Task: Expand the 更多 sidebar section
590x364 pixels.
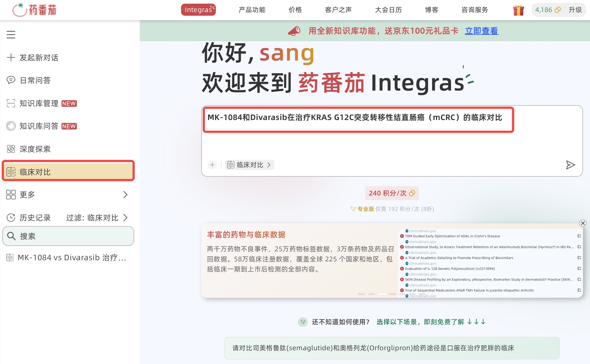Action: coord(67,195)
